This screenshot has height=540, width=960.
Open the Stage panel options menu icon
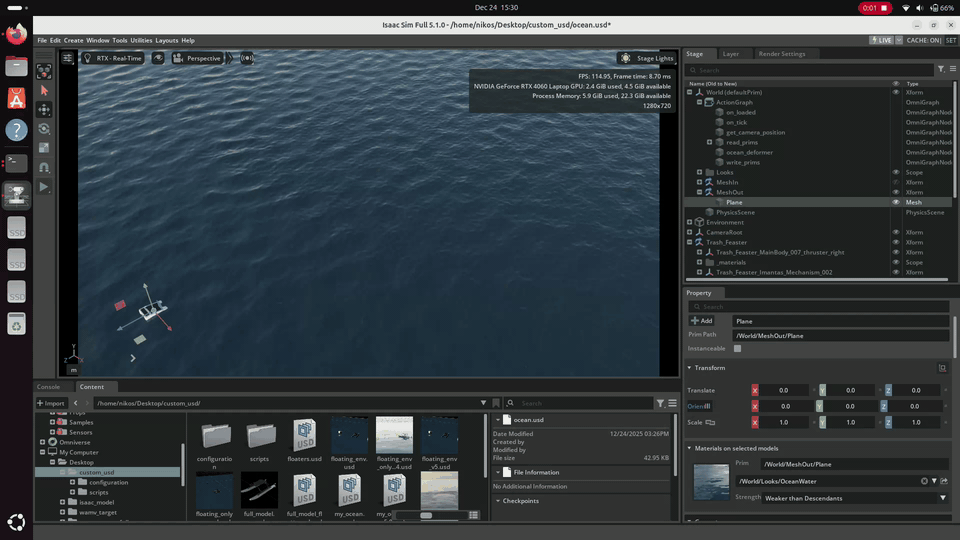tap(953, 69)
